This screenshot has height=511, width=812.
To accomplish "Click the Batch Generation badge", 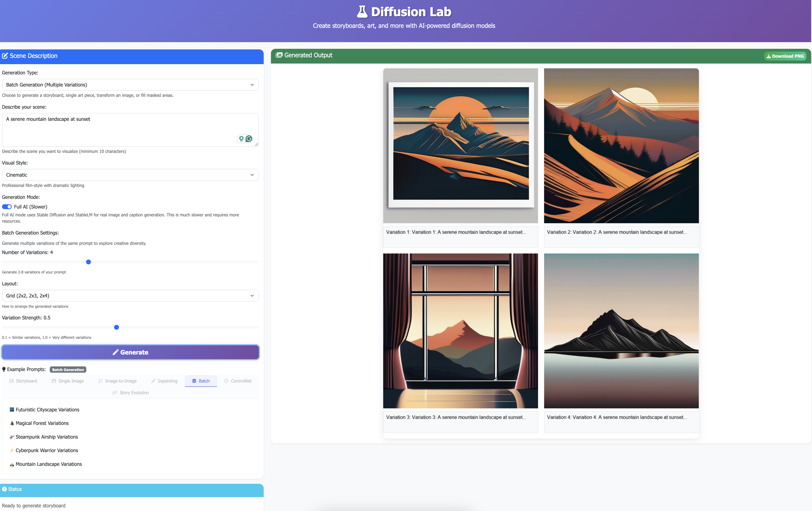I will tap(68, 370).
